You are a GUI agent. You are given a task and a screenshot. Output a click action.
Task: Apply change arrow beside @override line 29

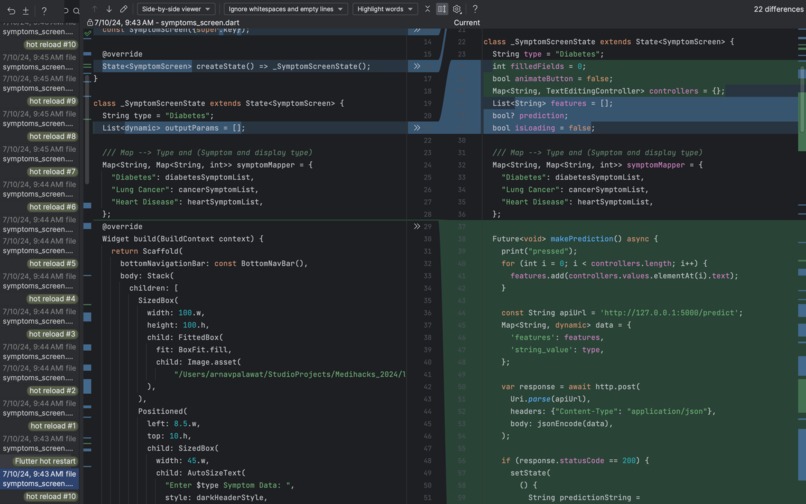(x=417, y=226)
